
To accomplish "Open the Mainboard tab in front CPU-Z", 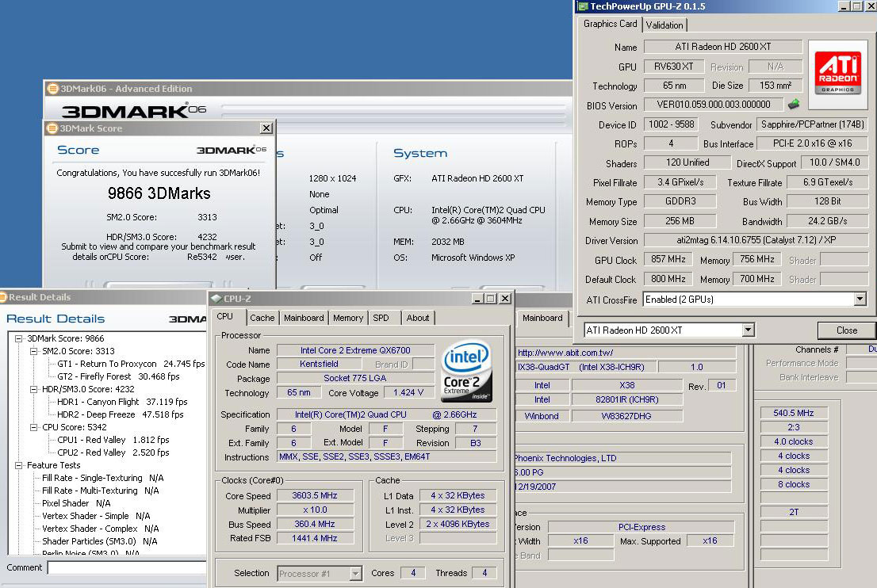I will (304, 318).
